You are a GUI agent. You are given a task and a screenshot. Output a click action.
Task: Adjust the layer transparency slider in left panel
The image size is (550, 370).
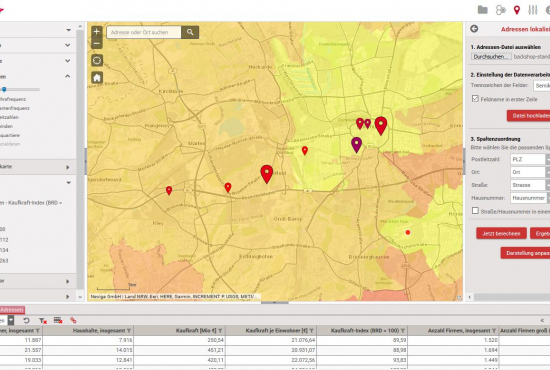pyautogui.click(x=4, y=89)
